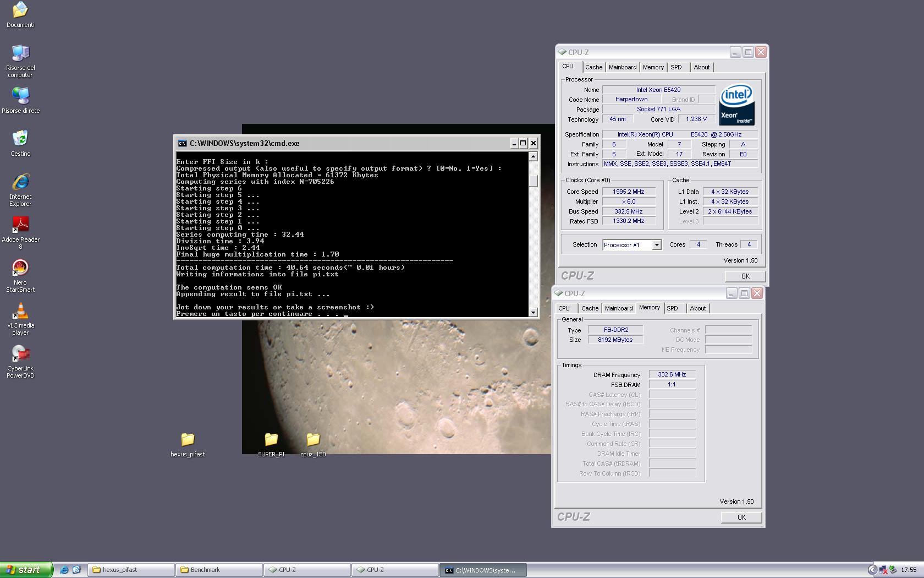Launch VLC media player shortcut

click(20, 318)
